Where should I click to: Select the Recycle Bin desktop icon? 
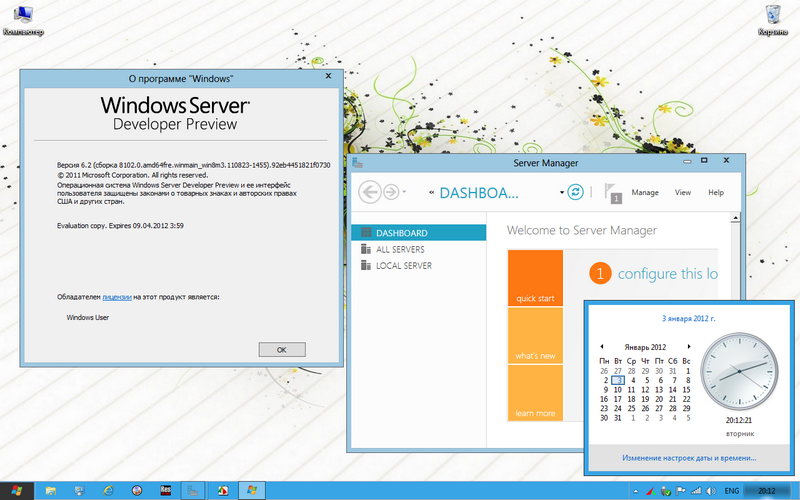tap(773, 20)
